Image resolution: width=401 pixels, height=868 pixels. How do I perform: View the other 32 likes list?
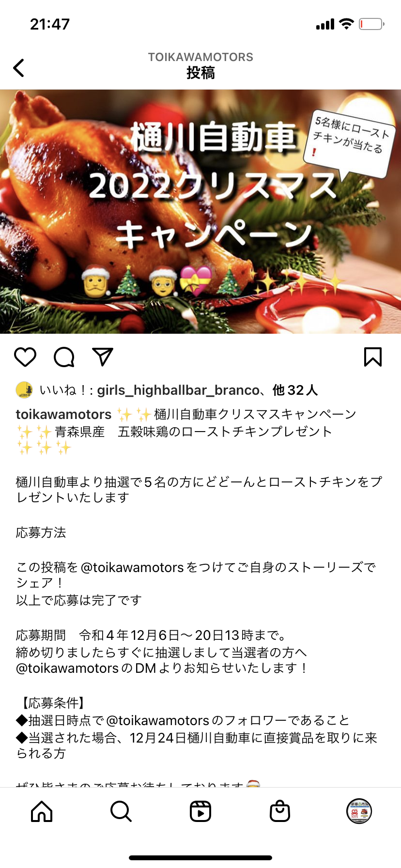tap(295, 390)
